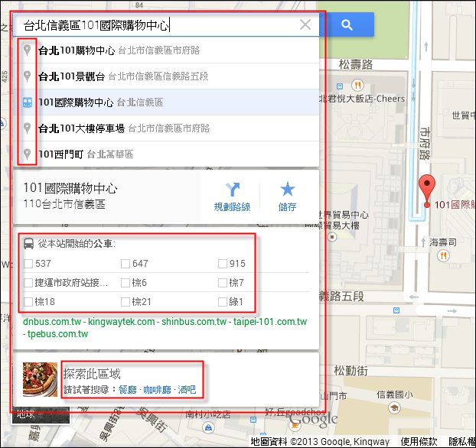Click pin icon beside 台北101景觀台
This screenshot has height=448, width=476.
pos(28,76)
